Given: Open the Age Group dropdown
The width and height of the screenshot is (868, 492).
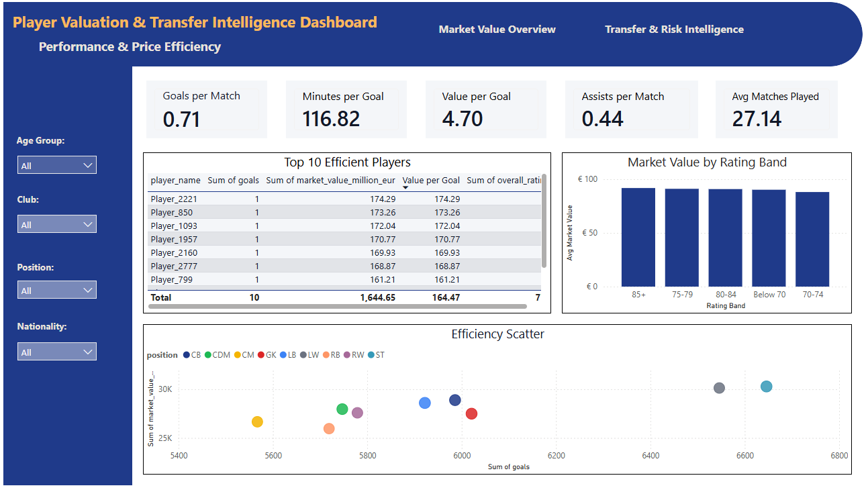Looking at the screenshot, I should [57, 165].
